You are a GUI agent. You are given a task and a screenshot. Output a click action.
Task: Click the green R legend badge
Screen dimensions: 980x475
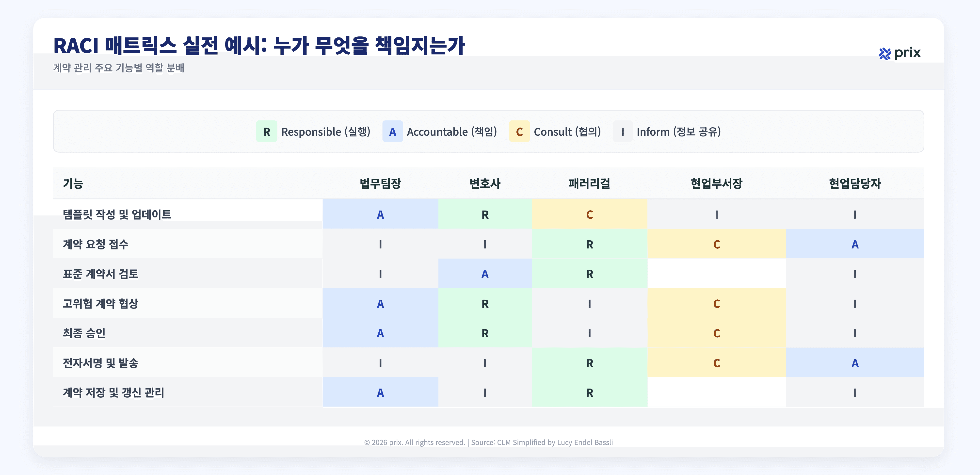[x=266, y=132]
